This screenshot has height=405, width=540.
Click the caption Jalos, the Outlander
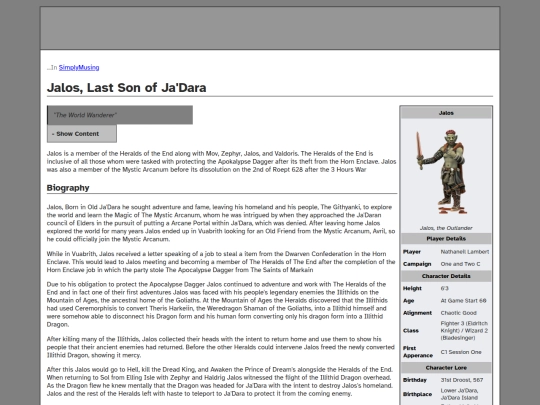tap(446, 228)
